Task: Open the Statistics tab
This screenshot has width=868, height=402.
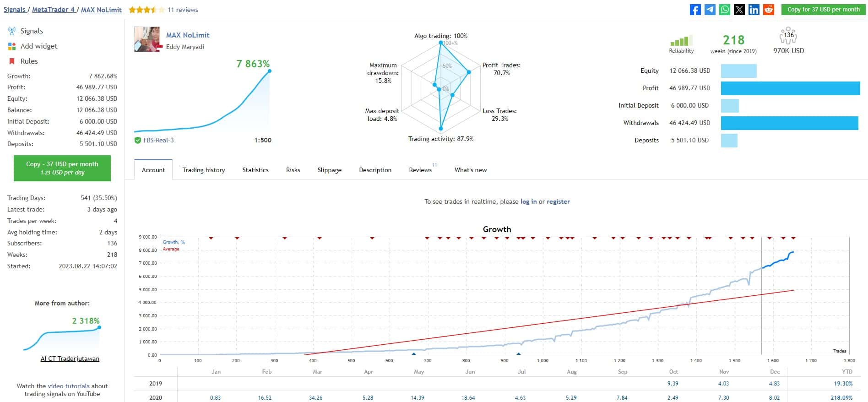Action: pyautogui.click(x=255, y=170)
